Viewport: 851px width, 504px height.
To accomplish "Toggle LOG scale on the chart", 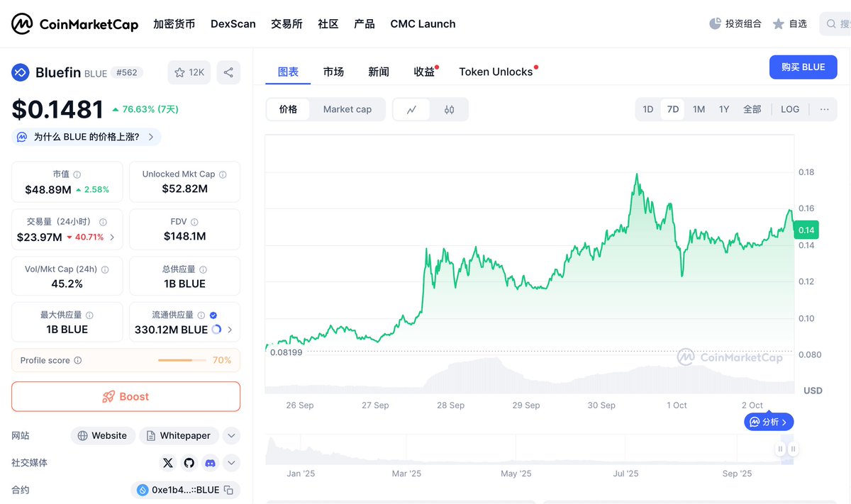I will [x=790, y=109].
